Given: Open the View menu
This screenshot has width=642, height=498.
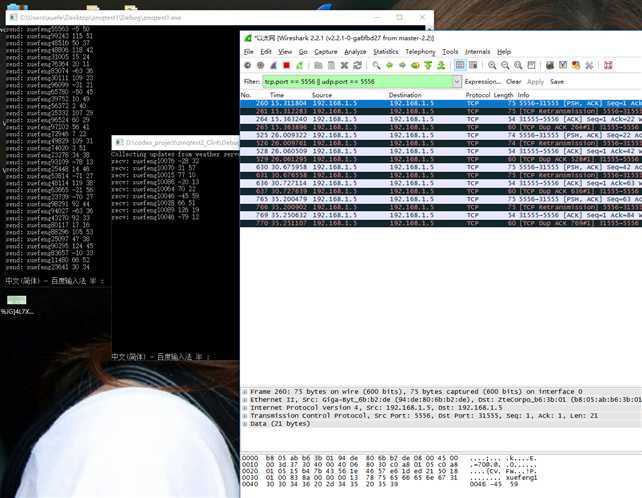Looking at the screenshot, I should pyautogui.click(x=285, y=52).
